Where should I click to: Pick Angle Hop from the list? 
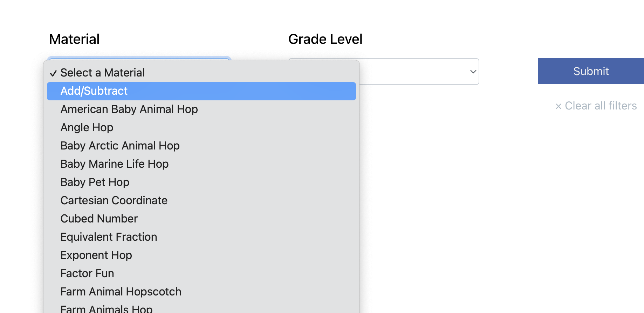click(x=201, y=128)
